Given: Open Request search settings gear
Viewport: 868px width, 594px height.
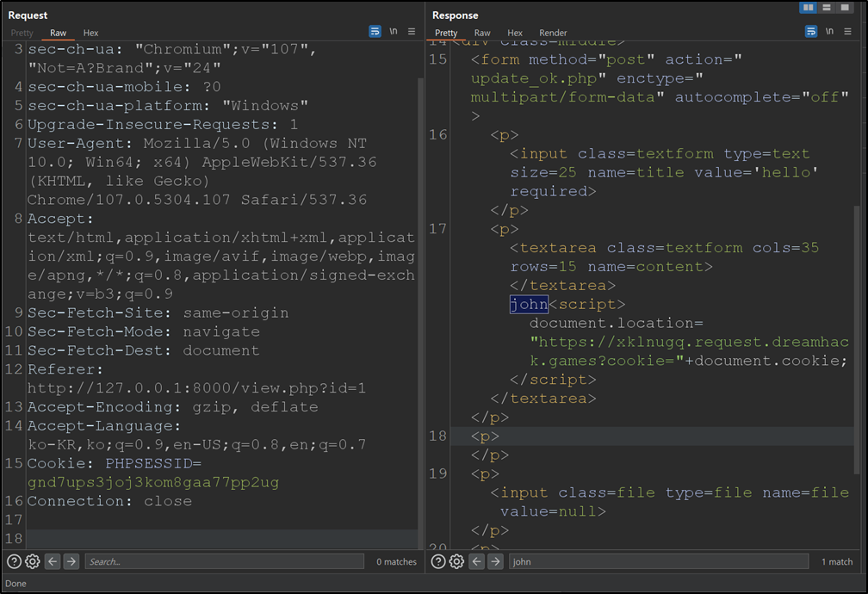Looking at the screenshot, I should [x=33, y=562].
